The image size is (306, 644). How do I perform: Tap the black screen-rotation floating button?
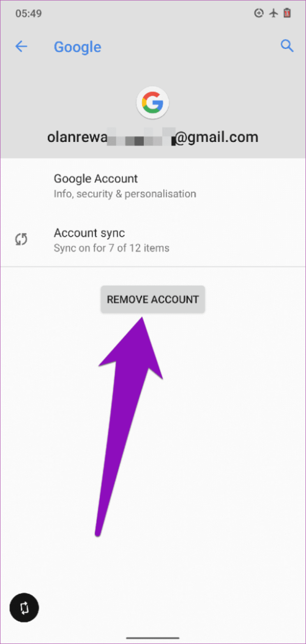click(24, 608)
